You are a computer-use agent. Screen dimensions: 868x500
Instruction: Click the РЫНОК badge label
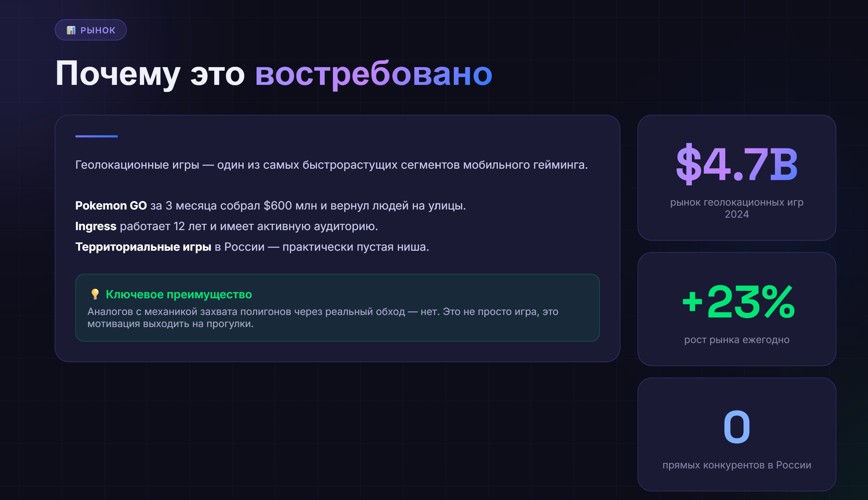pyautogui.click(x=98, y=30)
